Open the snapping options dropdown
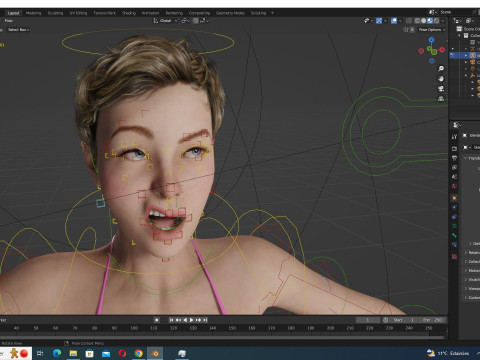480x360 pixels. coord(204,21)
